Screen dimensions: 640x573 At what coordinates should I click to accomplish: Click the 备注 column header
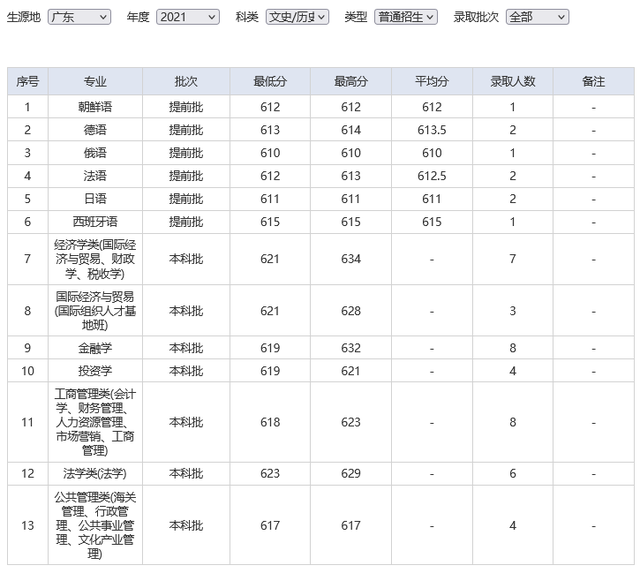point(593,82)
